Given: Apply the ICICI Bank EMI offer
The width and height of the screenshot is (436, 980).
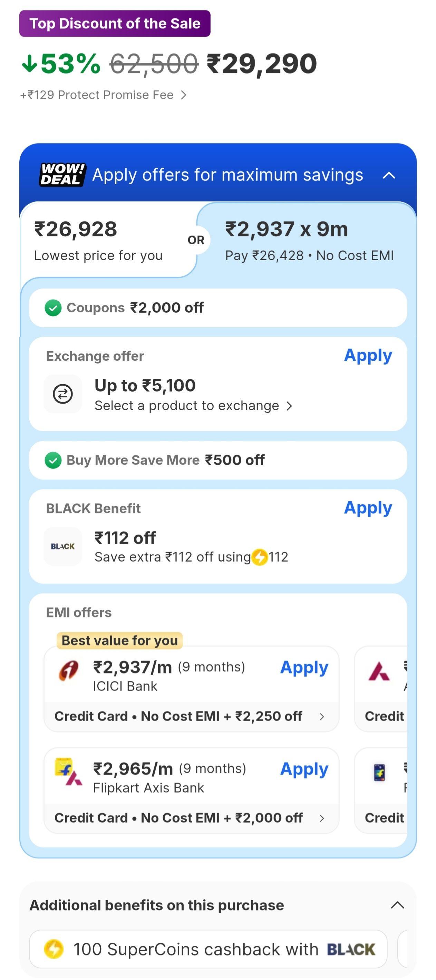Looking at the screenshot, I should (304, 668).
